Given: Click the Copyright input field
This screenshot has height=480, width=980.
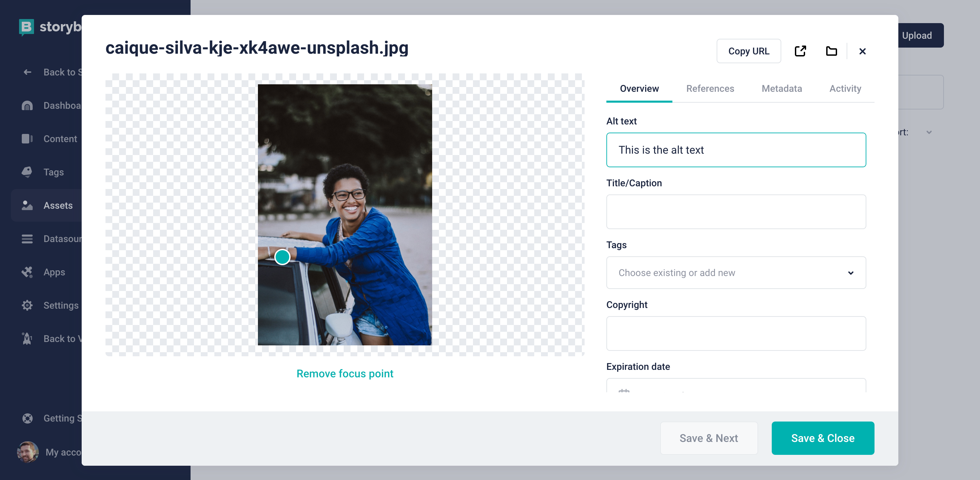Looking at the screenshot, I should click(736, 333).
